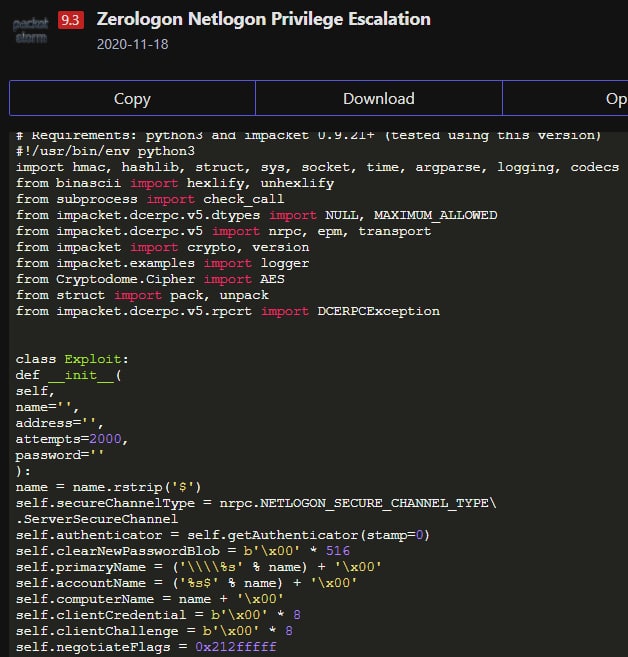Click the line importing DCERPCException
This screenshot has height=657, width=628.
pyautogui.click(x=227, y=311)
